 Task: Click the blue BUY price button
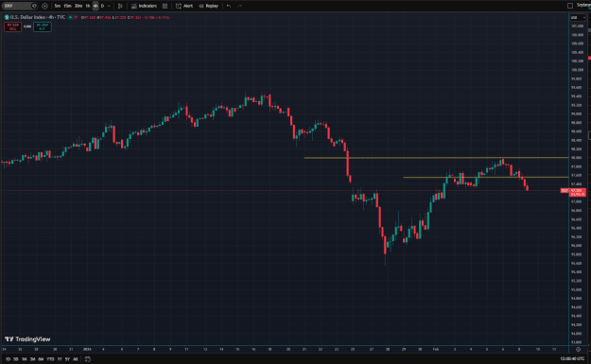(43, 26)
